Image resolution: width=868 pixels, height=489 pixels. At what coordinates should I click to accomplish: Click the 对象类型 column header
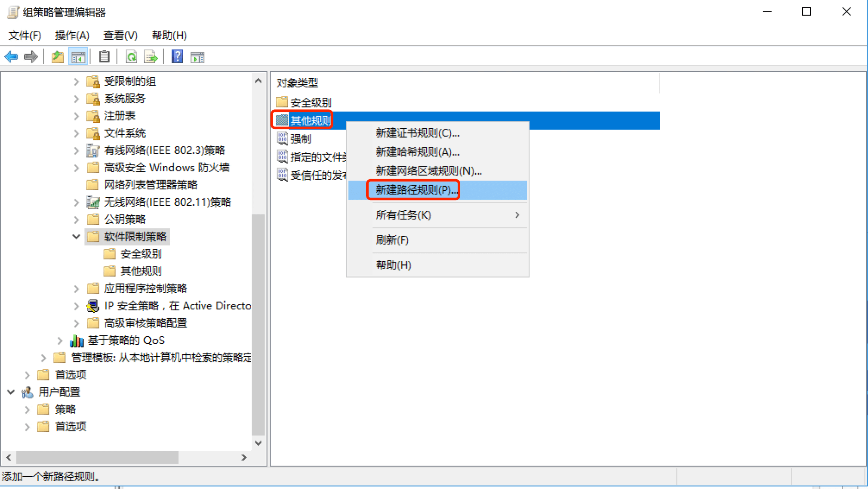[465, 82]
